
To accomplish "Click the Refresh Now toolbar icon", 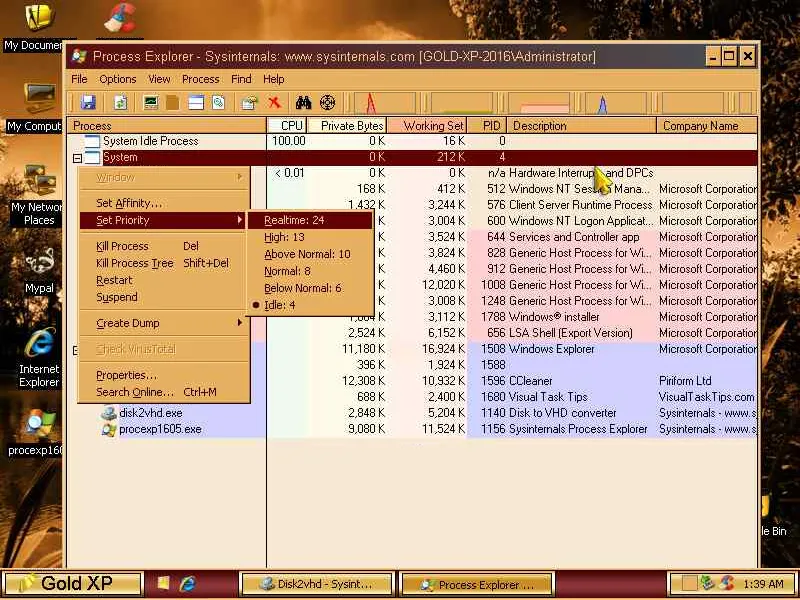I will tap(120, 103).
